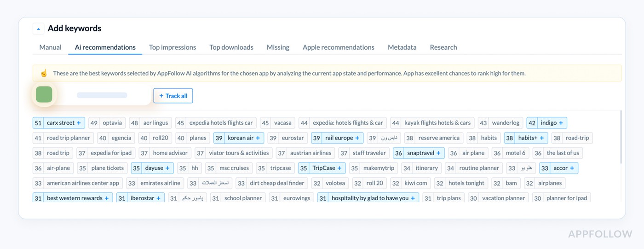The height and width of the screenshot is (249, 644).
Task: Go to the Missing tab
Action: 278,47
